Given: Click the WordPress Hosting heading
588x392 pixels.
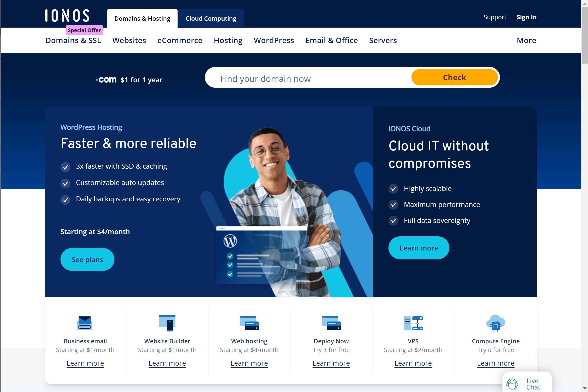Looking at the screenshot, I should click(91, 127).
